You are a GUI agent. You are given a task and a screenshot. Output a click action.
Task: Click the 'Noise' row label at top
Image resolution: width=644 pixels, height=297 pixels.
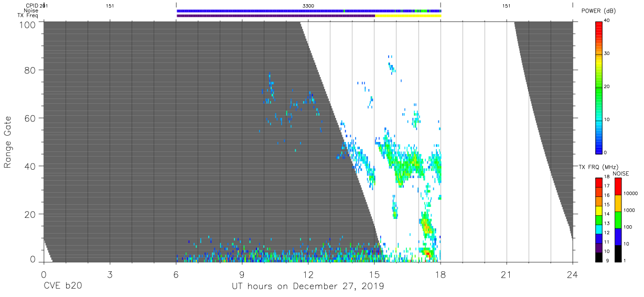coord(32,10)
